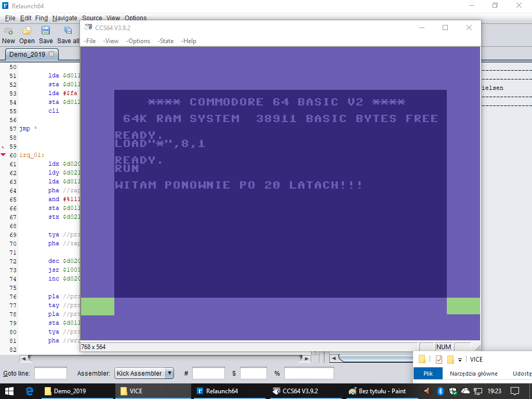This screenshot has height=399, width=532.
Task: Click the OneDrive cloud tray icon
Action: click(x=465, y=391)
